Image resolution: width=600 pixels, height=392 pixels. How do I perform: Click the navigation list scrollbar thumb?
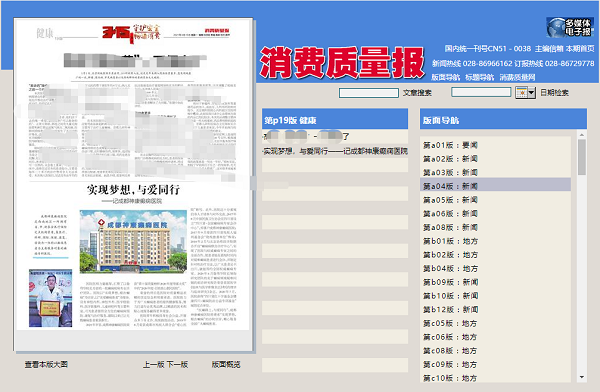582,157
